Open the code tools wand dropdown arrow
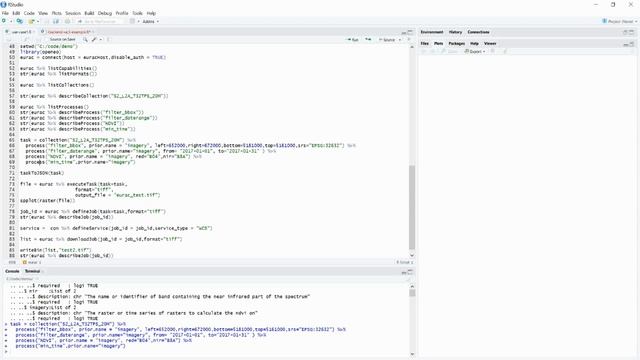The image size is (640, 360). pos(100,40)
